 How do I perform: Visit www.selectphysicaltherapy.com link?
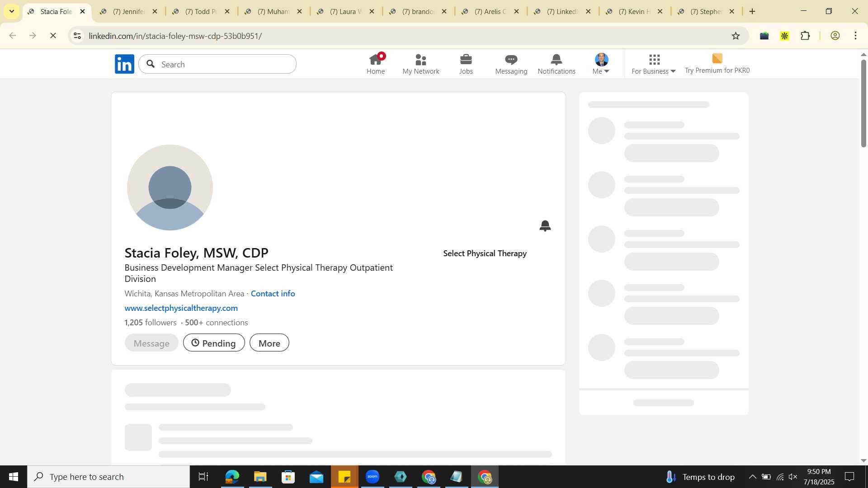(x=181, y=308)
